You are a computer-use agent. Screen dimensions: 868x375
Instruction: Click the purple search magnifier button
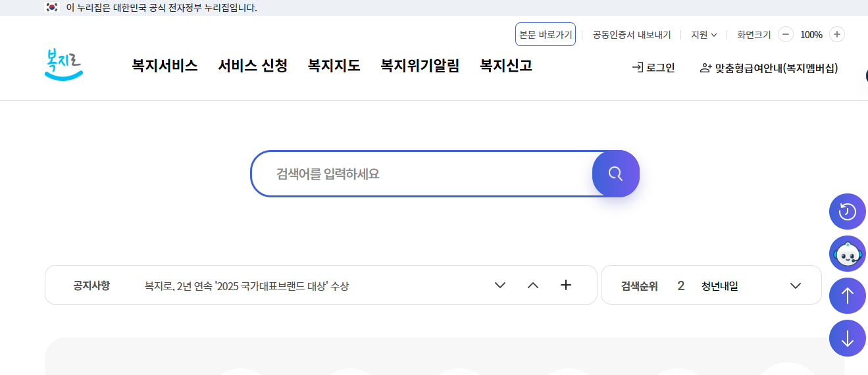click(x=616, y=174)
